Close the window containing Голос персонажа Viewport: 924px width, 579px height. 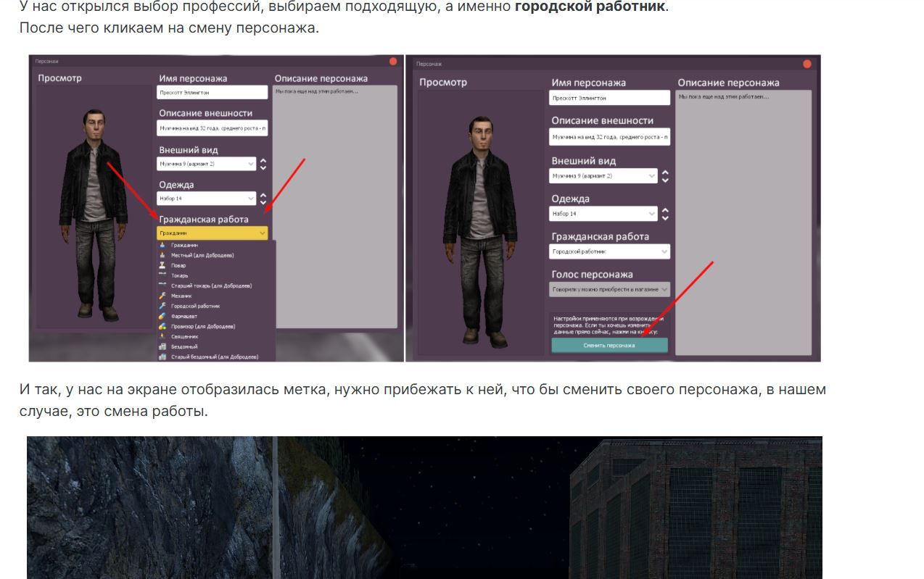[807, 64]
